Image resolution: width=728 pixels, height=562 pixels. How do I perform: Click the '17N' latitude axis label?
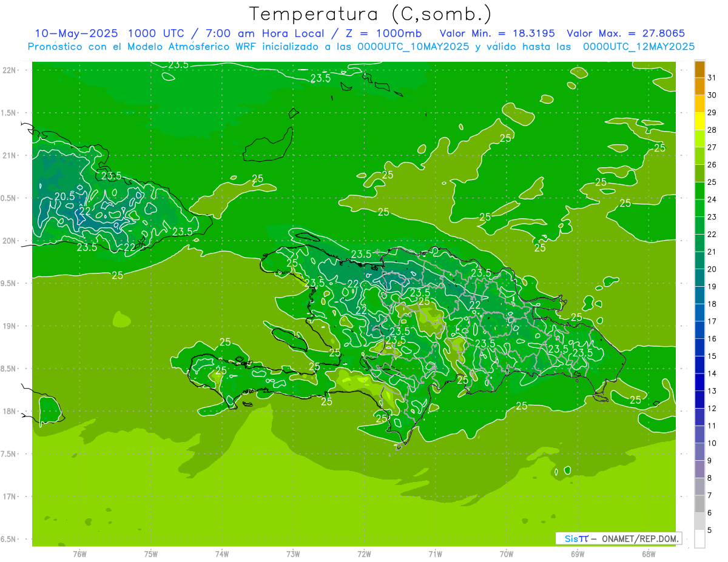tap(10, 497)
